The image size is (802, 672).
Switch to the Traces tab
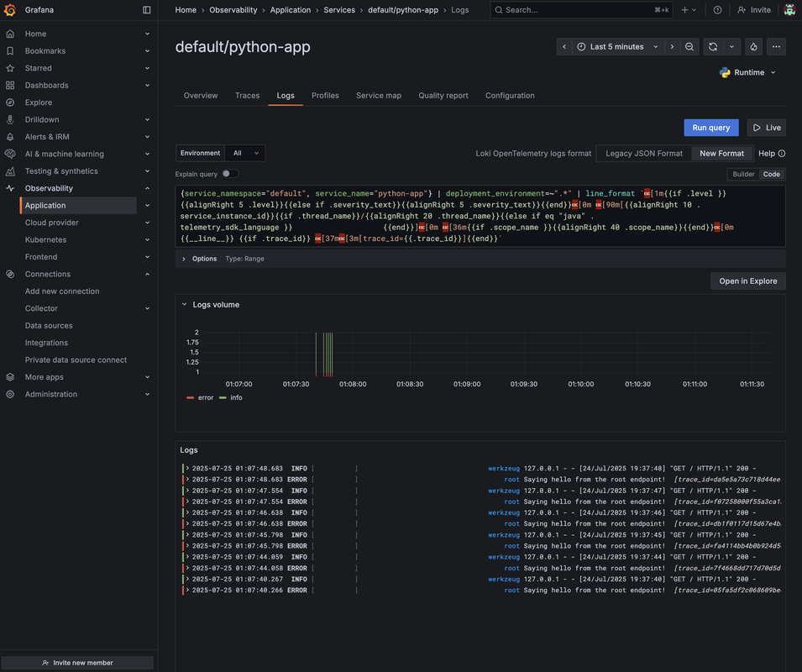pos(247,96)
